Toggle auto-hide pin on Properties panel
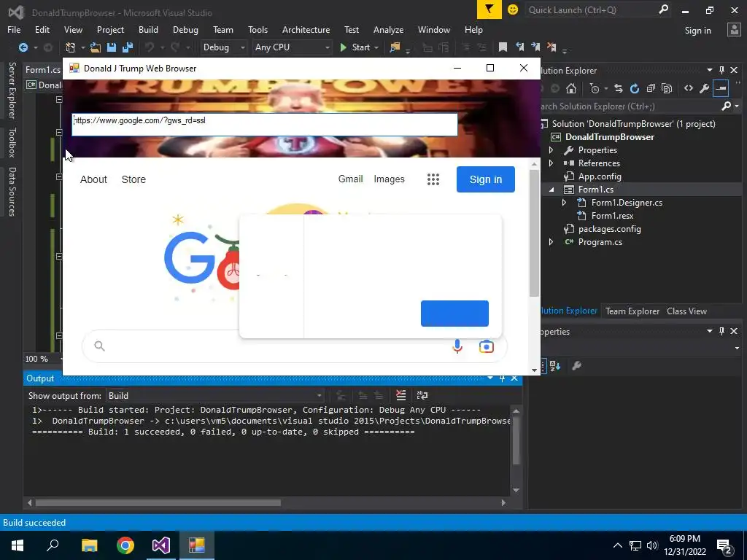 tap(721, 331)
